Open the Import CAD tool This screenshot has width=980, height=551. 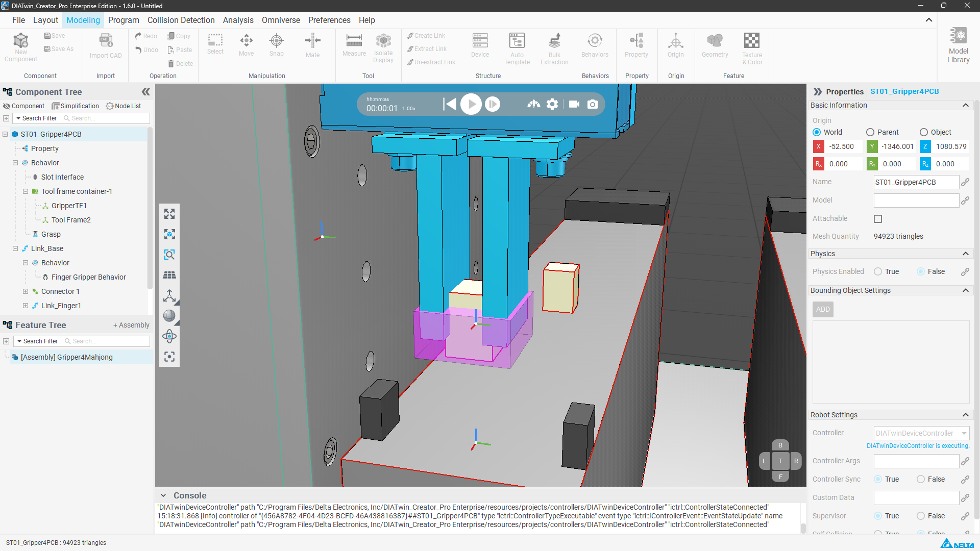[x=106, y=46]
